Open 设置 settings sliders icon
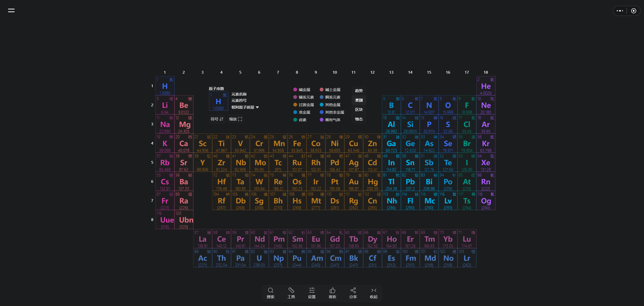 (x=312, y=291)
